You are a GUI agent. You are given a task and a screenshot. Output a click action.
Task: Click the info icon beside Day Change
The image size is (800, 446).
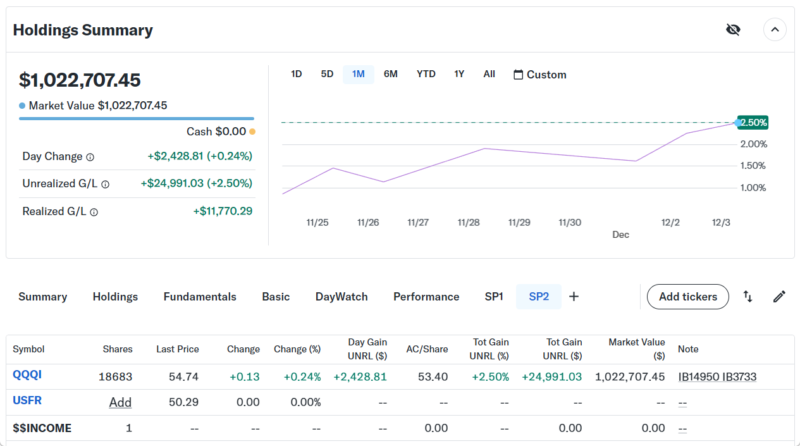[90, 157]
